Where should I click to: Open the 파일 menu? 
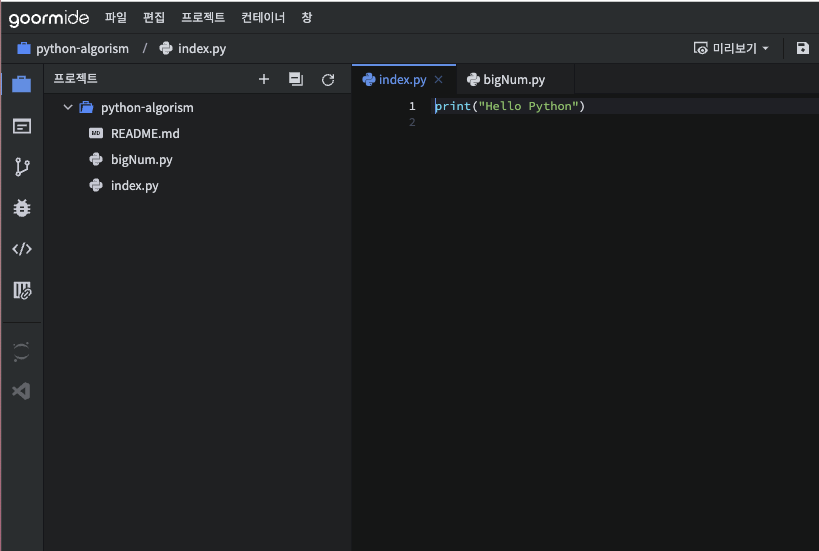pos(115,17)
